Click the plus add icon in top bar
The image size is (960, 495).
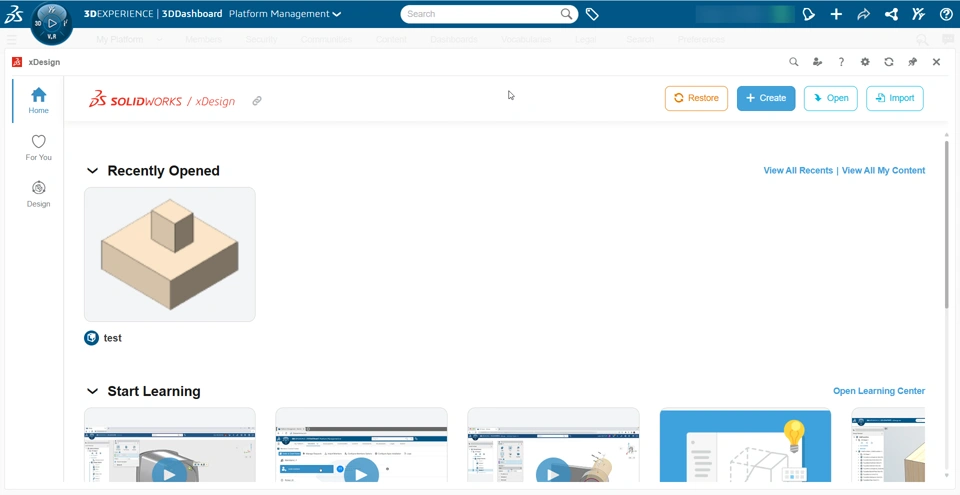836,14
